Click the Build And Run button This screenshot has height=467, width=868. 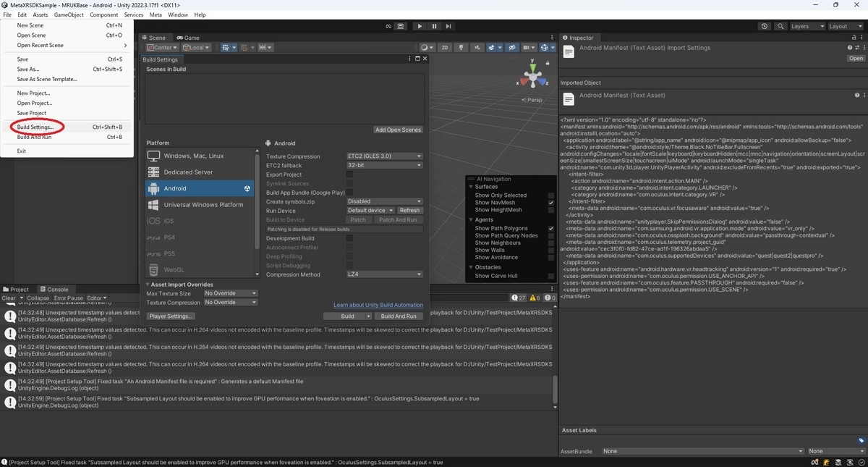[x=399, y=316]
